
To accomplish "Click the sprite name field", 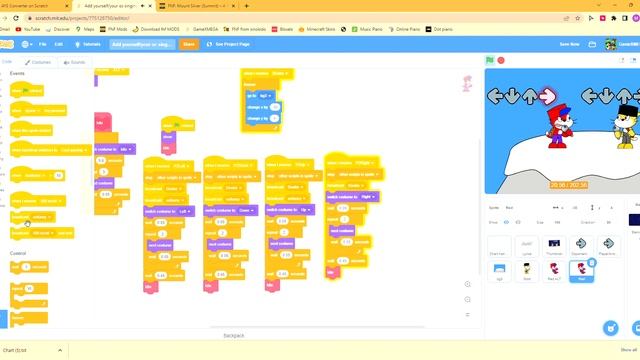I will pos(524,208).
